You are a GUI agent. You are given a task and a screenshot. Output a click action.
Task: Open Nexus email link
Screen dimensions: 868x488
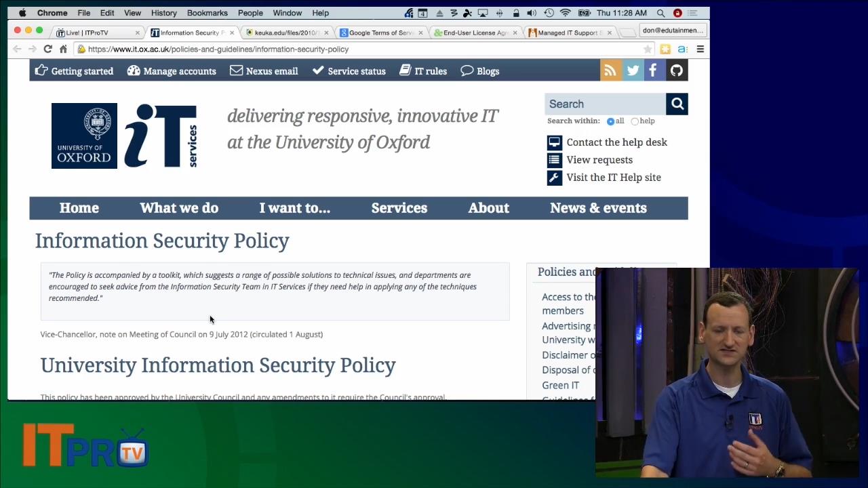[x=264, y=70]
